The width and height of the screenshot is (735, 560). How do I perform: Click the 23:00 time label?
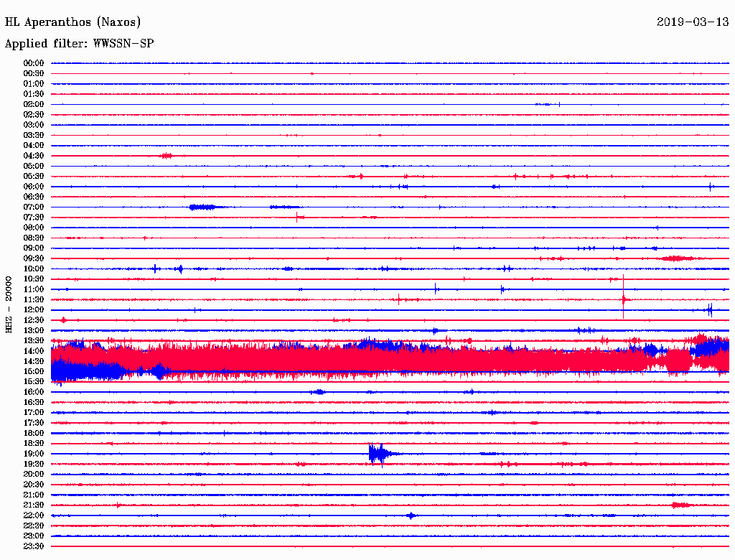tap(34, 536)
